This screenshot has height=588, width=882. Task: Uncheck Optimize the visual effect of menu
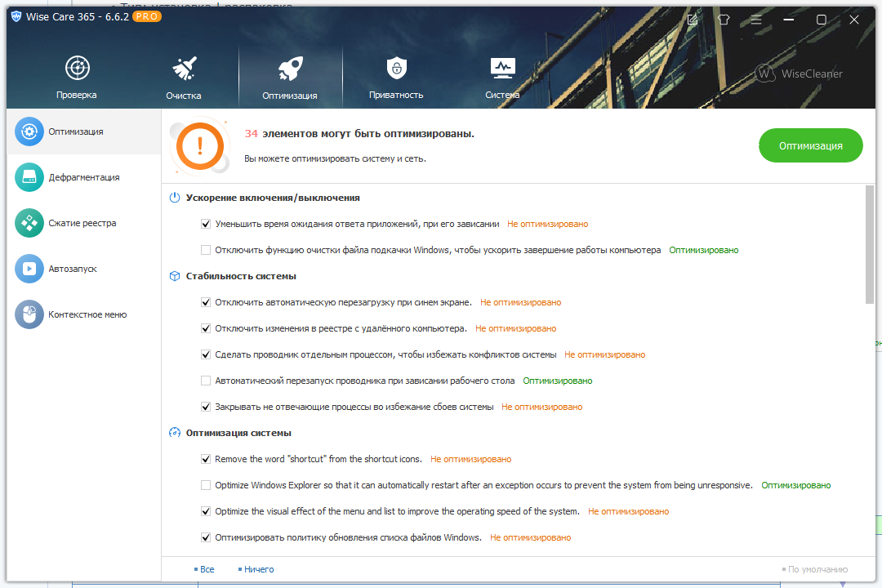pyautogui.click(x=206, y=511)
